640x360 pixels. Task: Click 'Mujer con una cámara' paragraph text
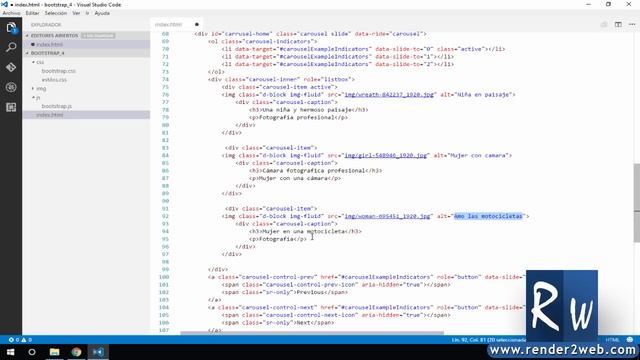293,178
